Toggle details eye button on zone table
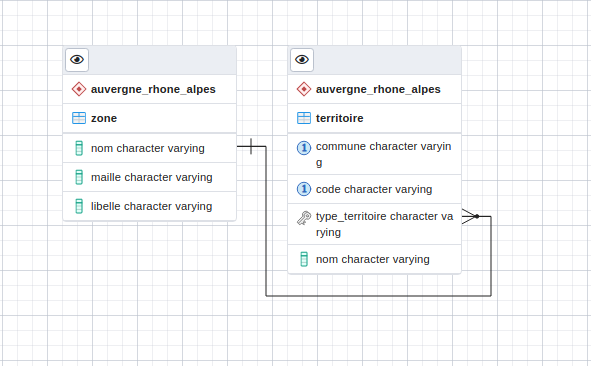This screenshot has height=366, width=591. 77,60
